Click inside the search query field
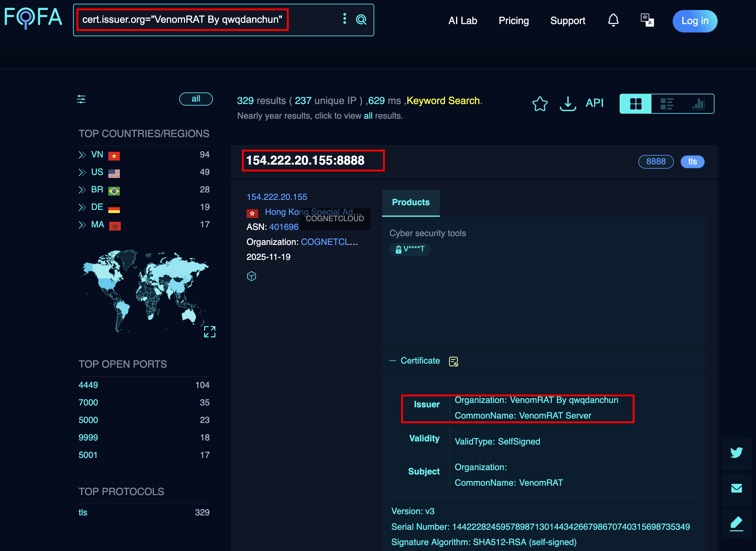The image size is (756, 551). (182, 20)
